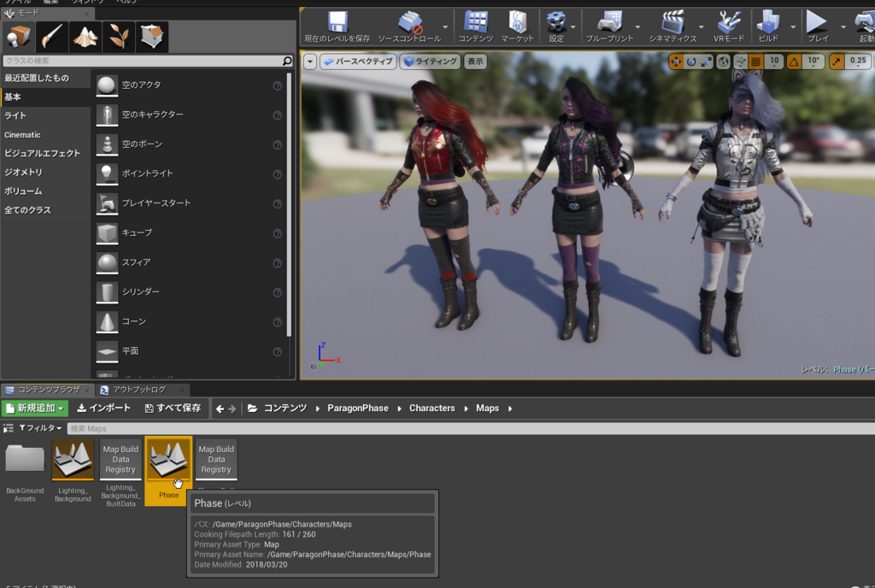Click the ビルド build button
The image size is (875, 588).
768,26
